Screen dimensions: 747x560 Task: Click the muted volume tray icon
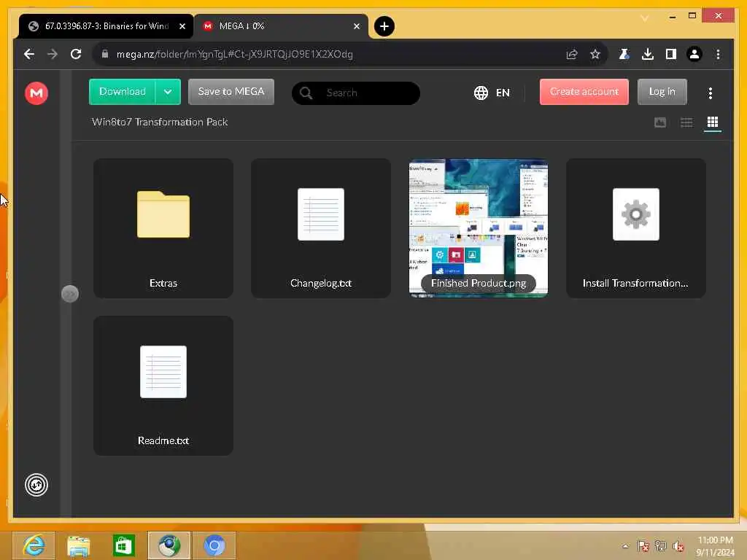point(678,545)
